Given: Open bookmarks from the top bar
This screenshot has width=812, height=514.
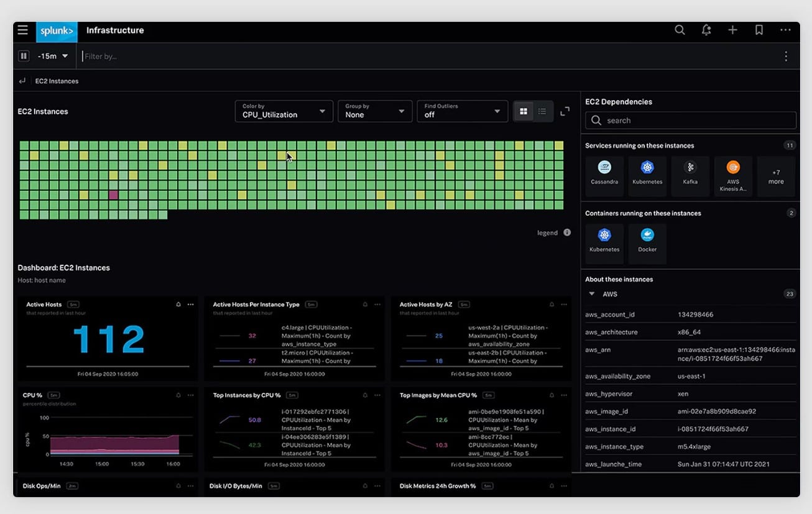Looking at the screenshot, I should 759,30.
